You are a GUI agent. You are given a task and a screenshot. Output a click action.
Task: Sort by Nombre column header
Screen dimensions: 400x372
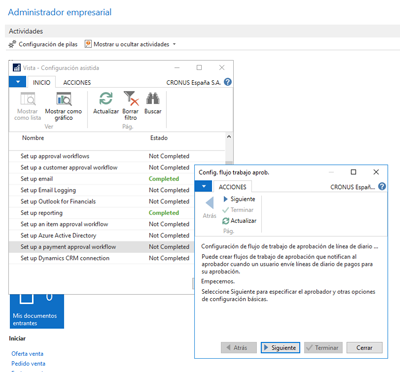point(33,138)
